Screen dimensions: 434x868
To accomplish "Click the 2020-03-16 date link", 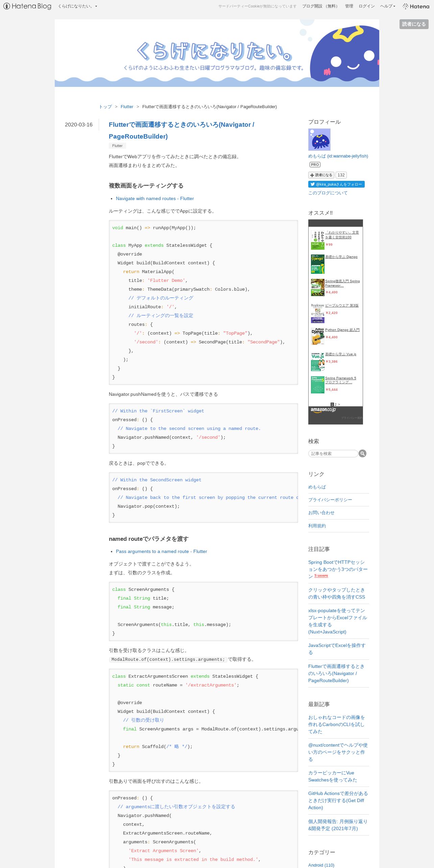I will coord(79,125).
